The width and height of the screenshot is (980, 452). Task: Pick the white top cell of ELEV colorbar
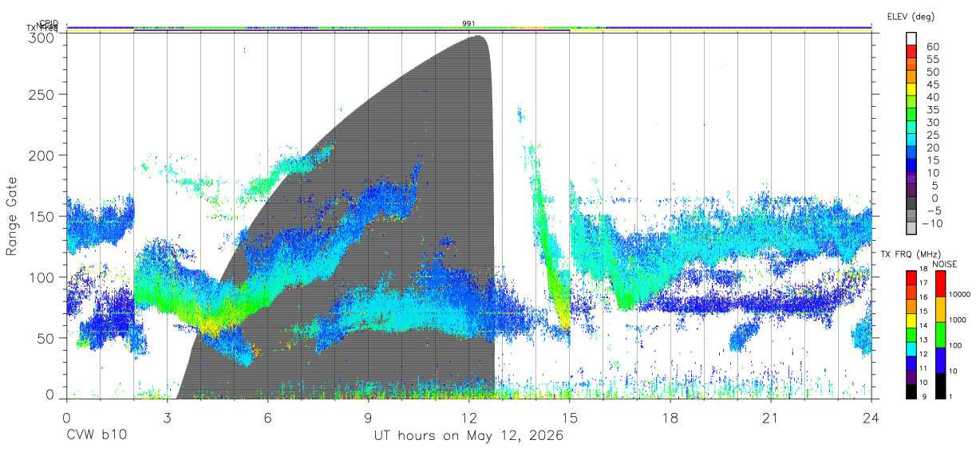point(912,37)
